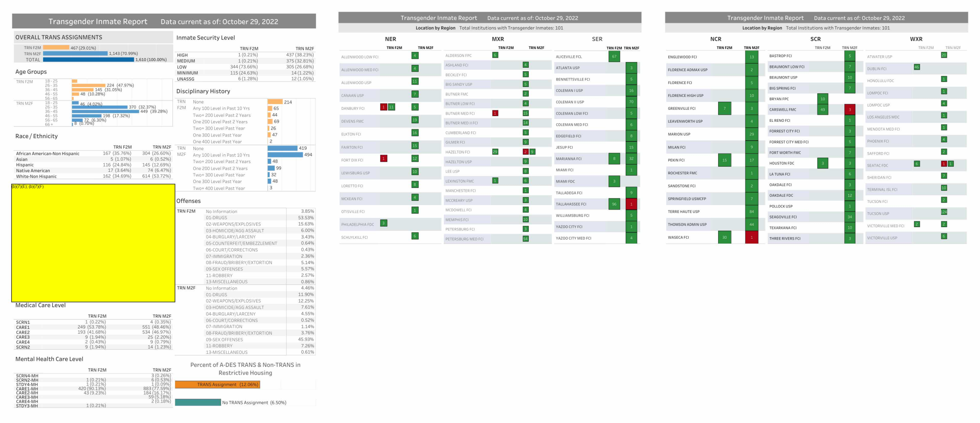Viewport: 980px width, 423px height.
Task: Click the red cell in DANBURY FCI row
Action: pyautogui.click(x=384, y=107)
